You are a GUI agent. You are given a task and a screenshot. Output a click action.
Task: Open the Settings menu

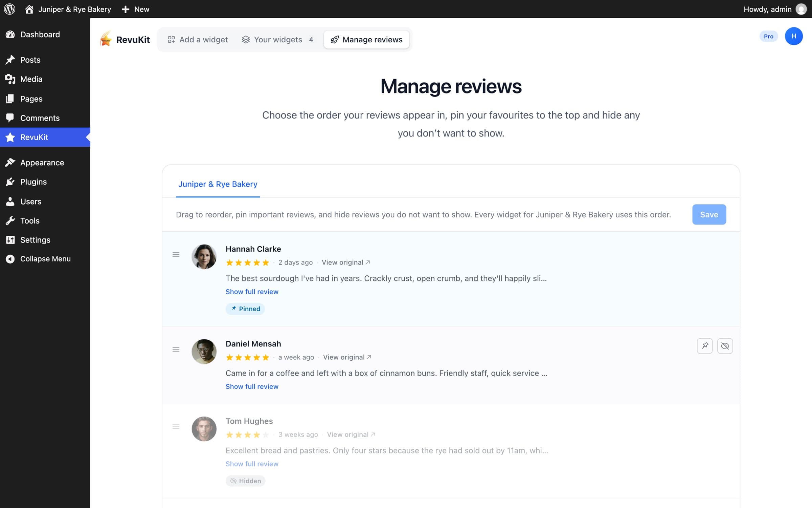45,240
